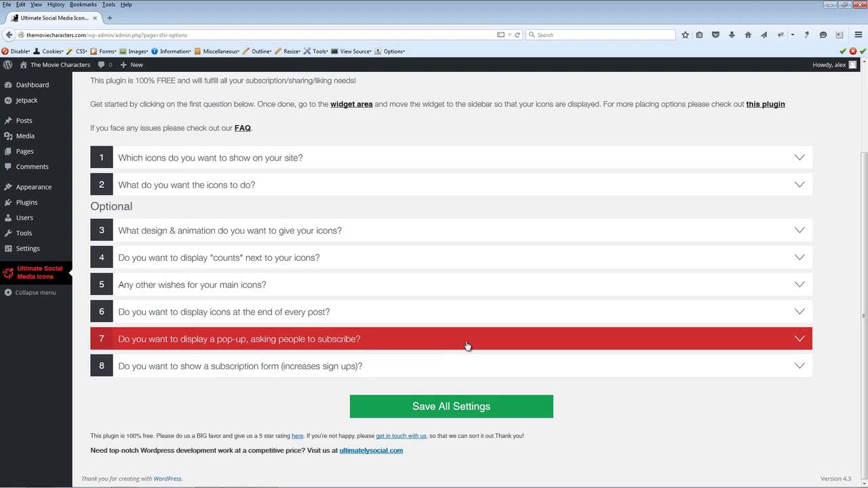Open the Information web developer menu
868x488 pixels.
click(x=172, y=51)
